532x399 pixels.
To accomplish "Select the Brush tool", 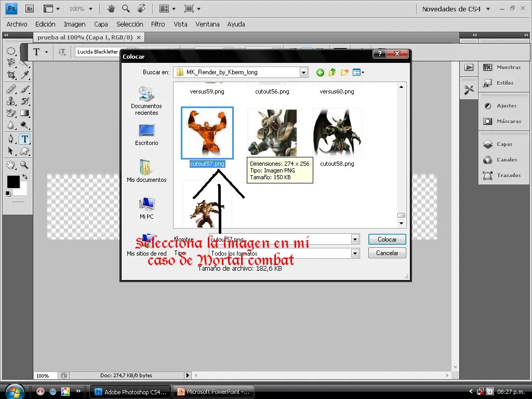I will pyautogui.click(x=24, y=89).
